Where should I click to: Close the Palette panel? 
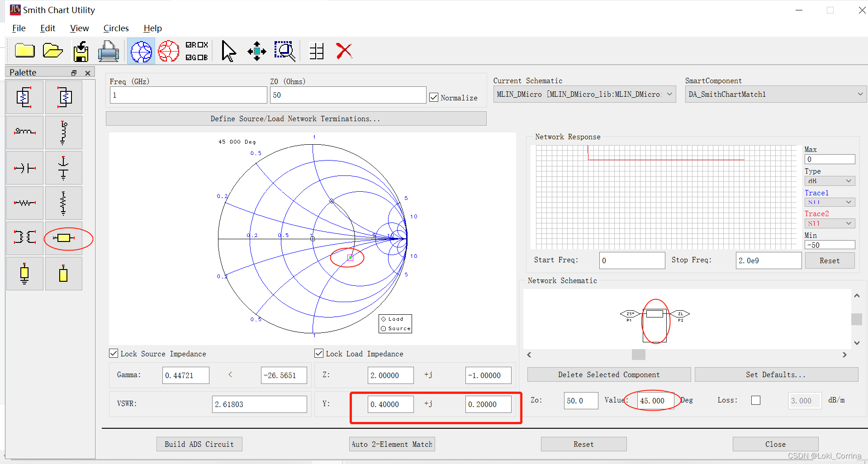click(x=88, y=73)
